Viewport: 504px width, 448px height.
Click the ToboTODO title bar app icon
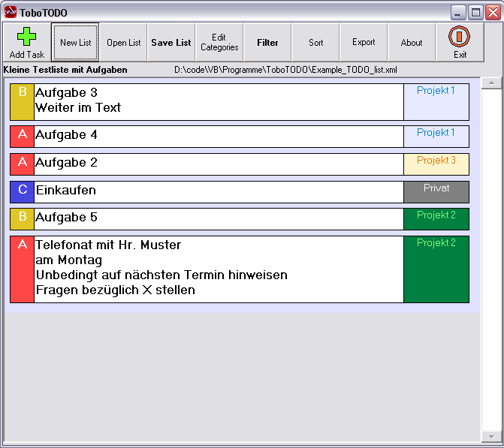pyautogui.click(x=11, y=13)
